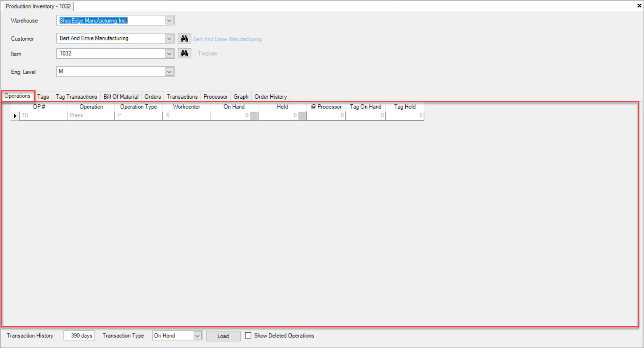Open the Item lookup binoculars icon
The image size is (644, 348).
click(x=184, y=53)
